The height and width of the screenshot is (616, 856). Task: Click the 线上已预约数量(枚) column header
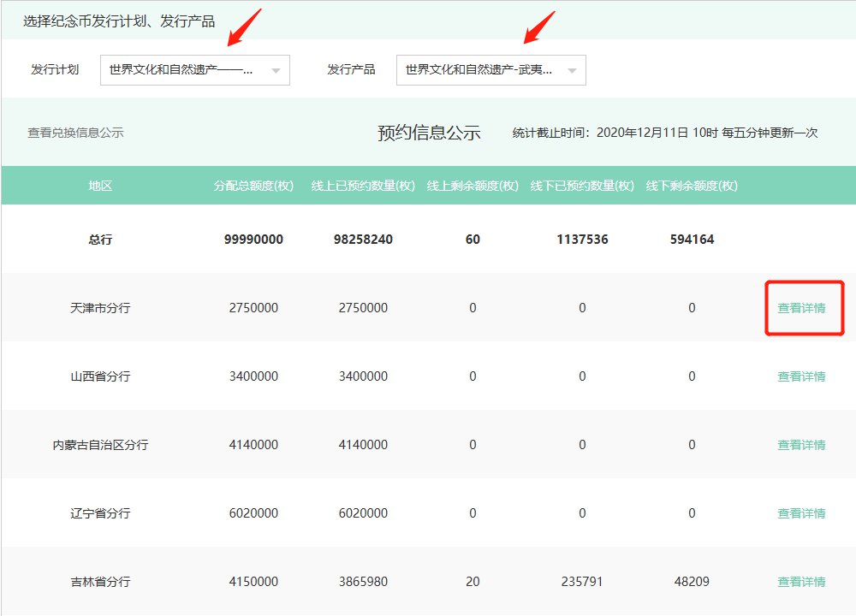click(x=363, y=186)
